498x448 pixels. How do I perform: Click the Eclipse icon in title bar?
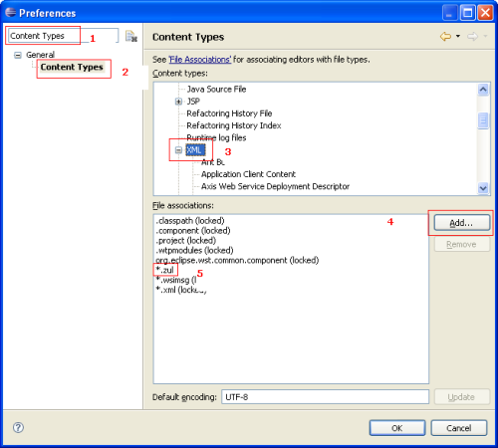click(x=11, y=12)
